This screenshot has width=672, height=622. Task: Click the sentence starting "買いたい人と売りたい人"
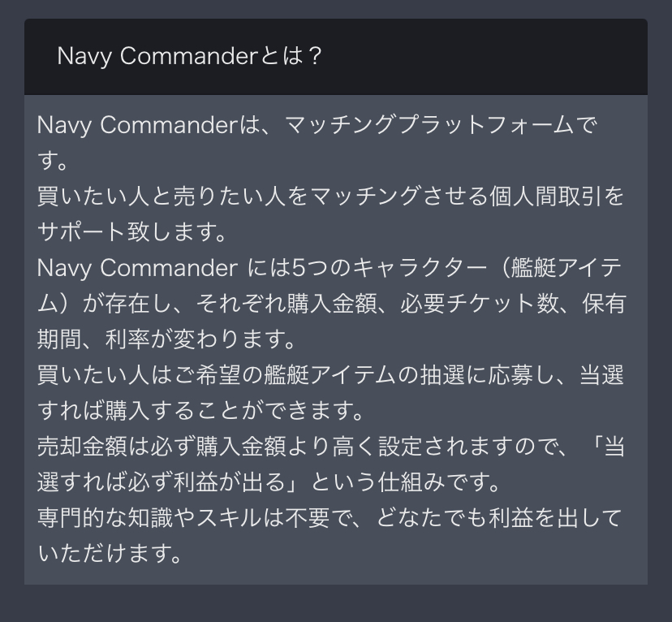click(x=330, y=197)
